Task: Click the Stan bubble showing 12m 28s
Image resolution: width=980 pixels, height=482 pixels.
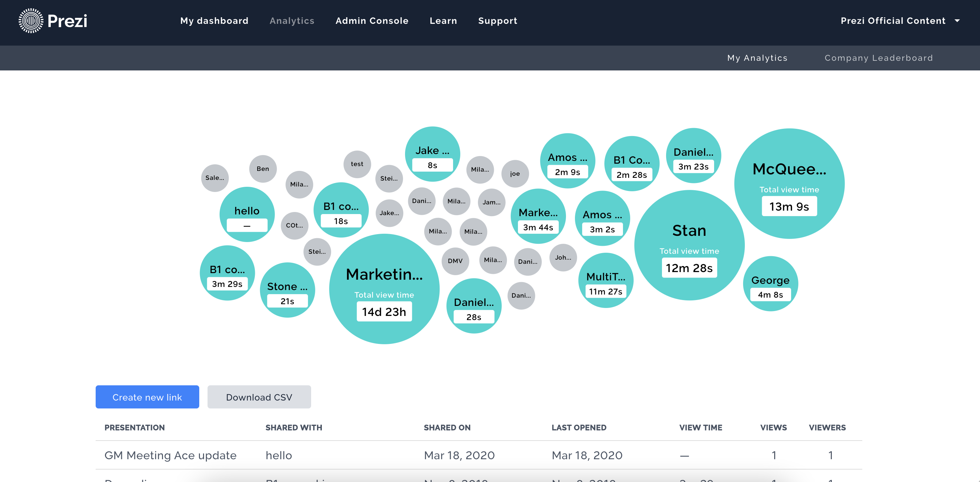Action: pos(689,245)
